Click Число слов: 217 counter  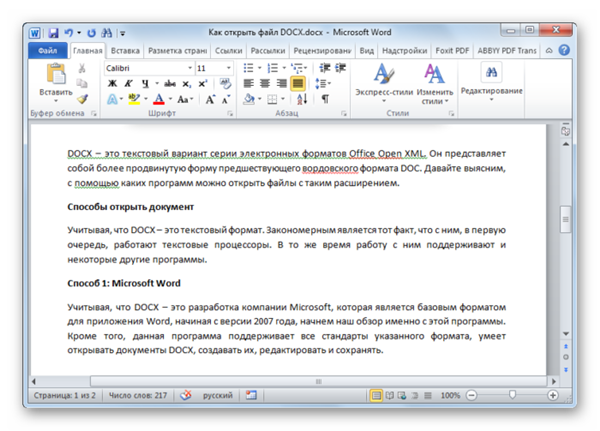pyautogui.click(x=138, y=395)
